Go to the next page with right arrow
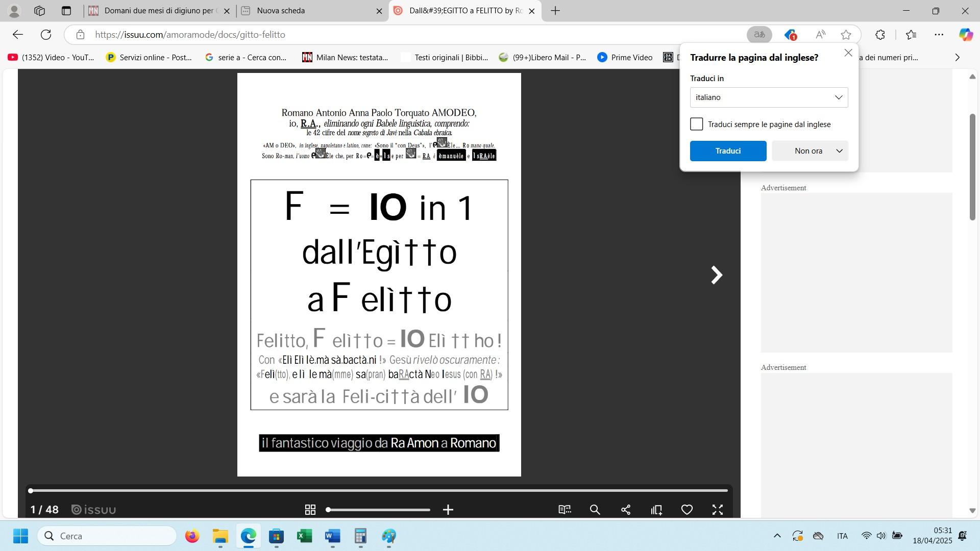 tap(717, 275)
